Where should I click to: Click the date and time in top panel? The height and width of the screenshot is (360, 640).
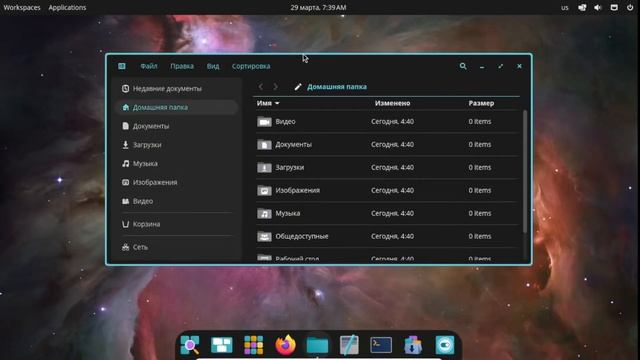tap(318, 7)
